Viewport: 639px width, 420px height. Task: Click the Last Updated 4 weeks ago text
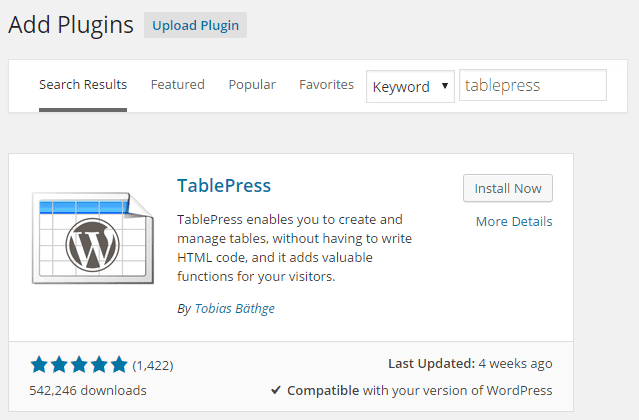470,363
